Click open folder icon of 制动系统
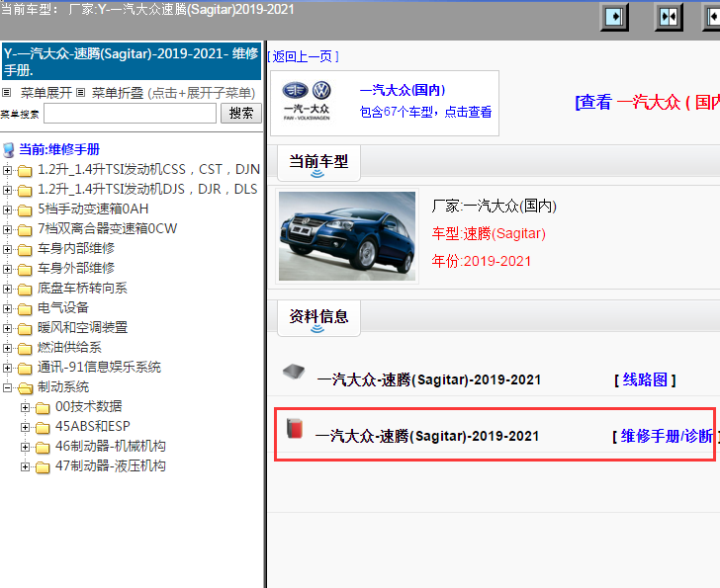The height and width of the screenshot is (588, 720). 26,388
